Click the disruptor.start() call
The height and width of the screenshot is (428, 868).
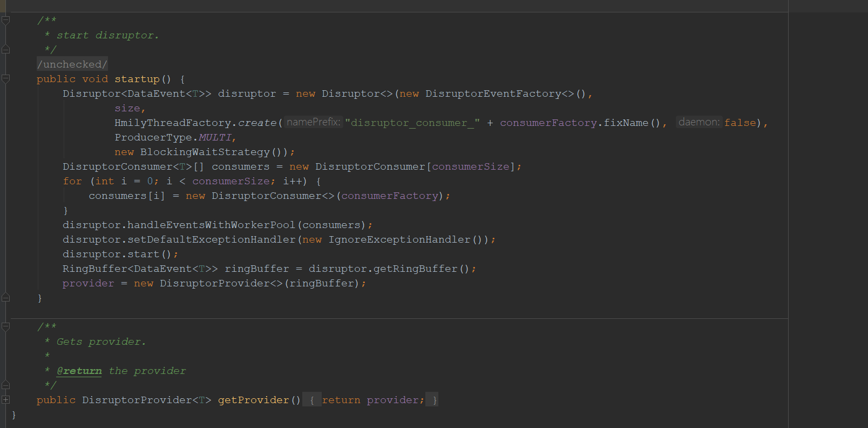point(117,254)
